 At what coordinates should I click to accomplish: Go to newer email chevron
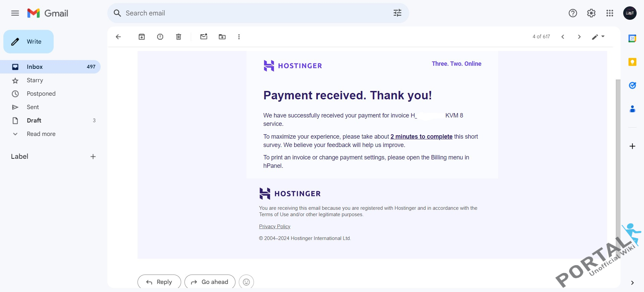pos(563,37)
